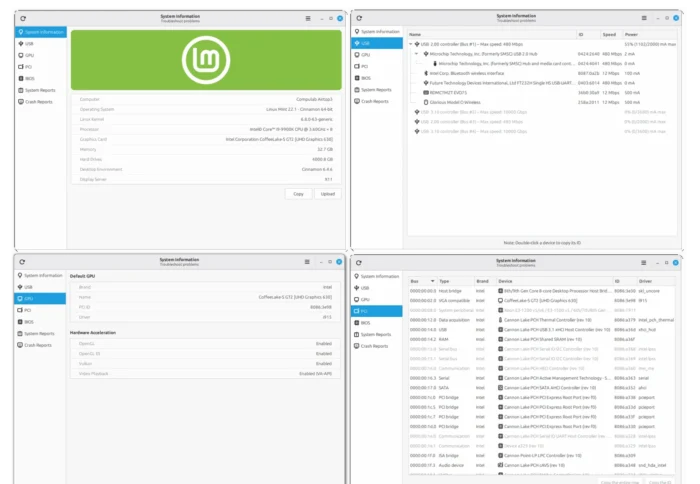Open the hamburger menu in the GPU window
Image resolution: width=700 pixels, height=484 pixels.
[x=307, y=260]
